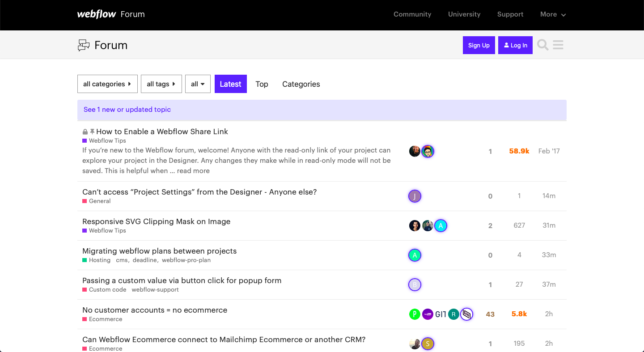
Task: Click 'read more' in Share Link excerpt
Action: point(193,171)
